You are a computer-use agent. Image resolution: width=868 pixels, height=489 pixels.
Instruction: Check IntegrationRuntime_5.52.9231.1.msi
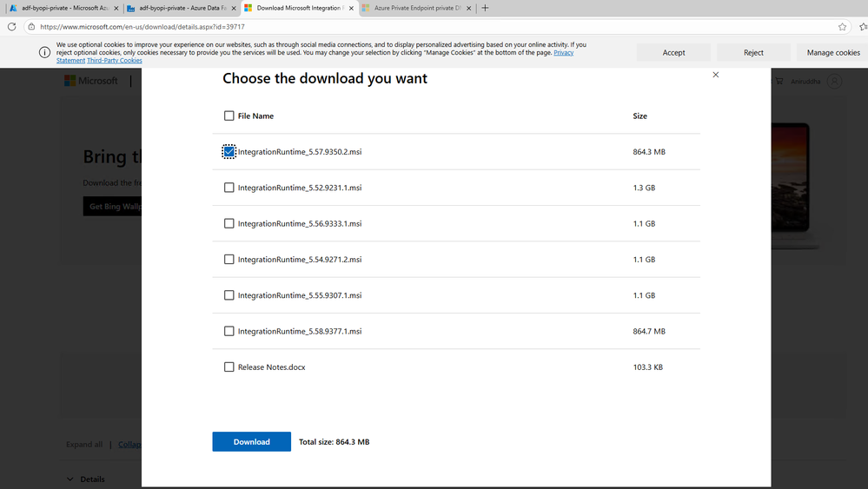coord(229,188)
